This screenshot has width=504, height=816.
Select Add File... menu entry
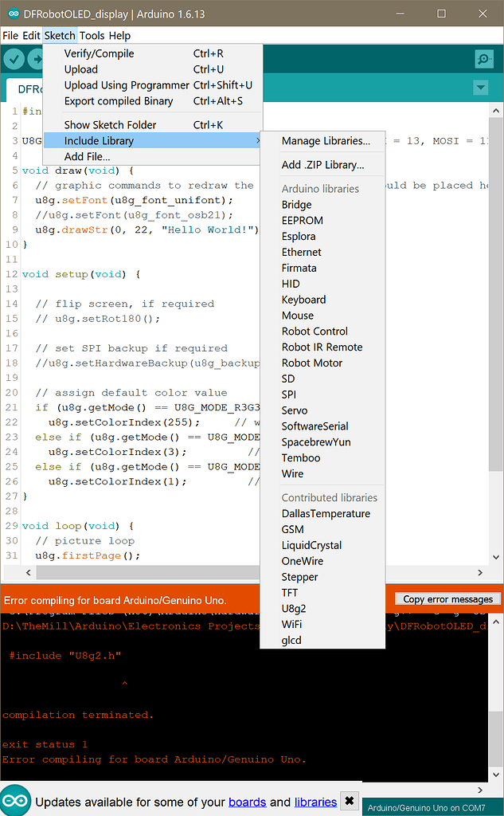pyautogui.click(x=152, y=157)
